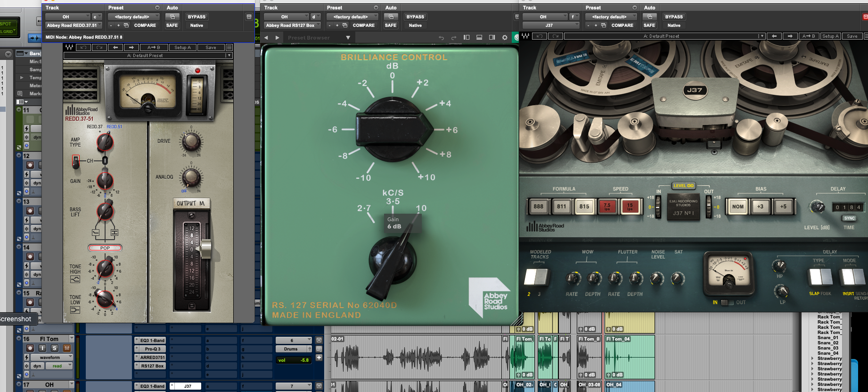Open factory default preset dropdown in REDD window
This screenshot has height=392, width=868.
click(134, 17)
